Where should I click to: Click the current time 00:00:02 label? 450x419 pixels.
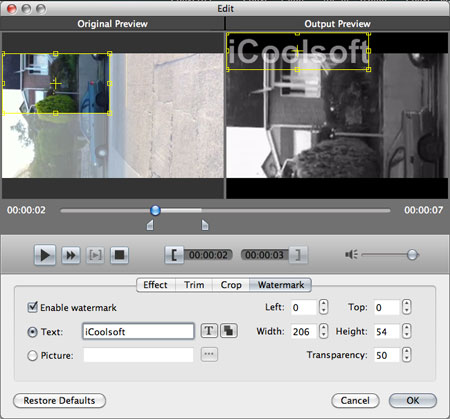click(26, 210)
